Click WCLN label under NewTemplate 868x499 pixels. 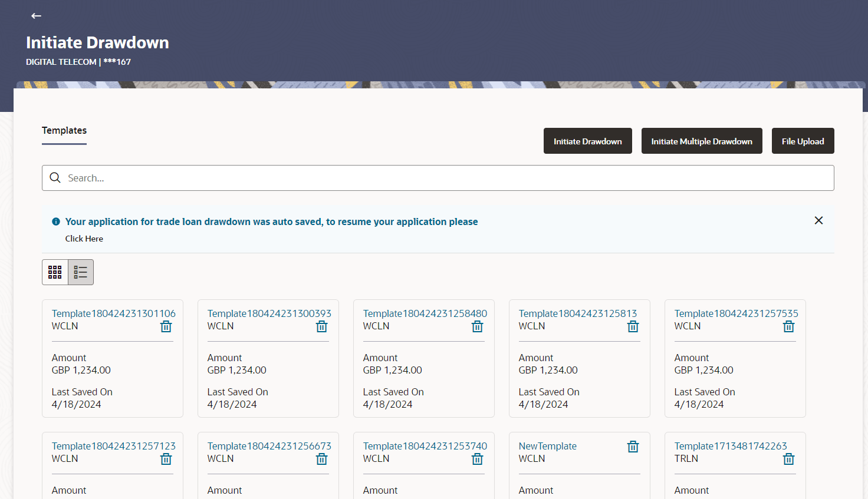point(532,458)
